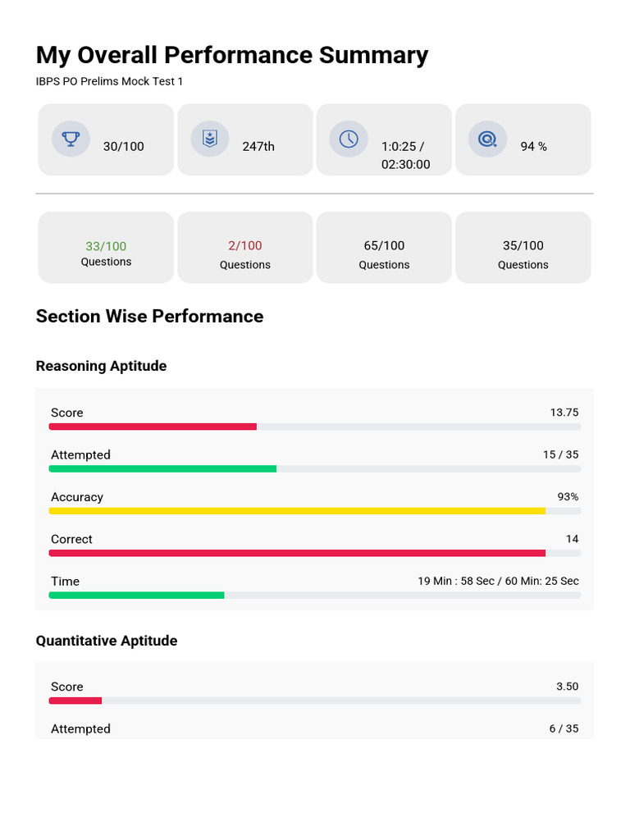Open the 65/100 Questions card
The width and height of the screenshot is (630, 840).
384,248
